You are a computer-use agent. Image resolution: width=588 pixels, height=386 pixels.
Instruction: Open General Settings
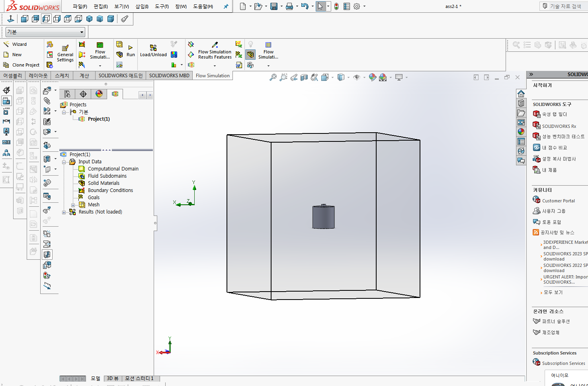(x=65, y=53)
